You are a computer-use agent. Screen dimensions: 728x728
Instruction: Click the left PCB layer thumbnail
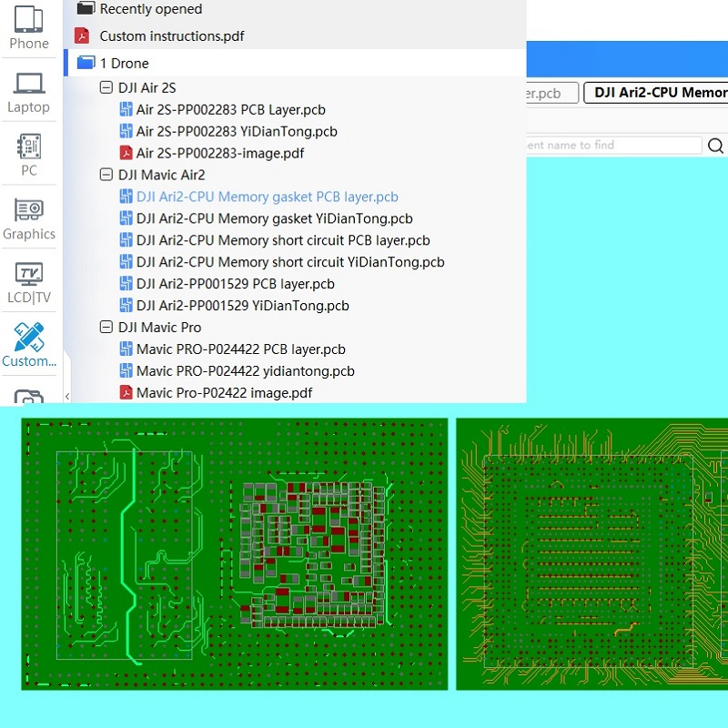(x=235, y=554)
